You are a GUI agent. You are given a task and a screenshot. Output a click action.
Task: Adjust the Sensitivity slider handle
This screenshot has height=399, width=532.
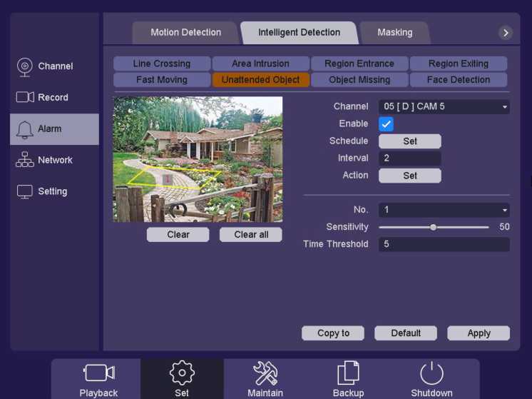click(x=433, y=228)
